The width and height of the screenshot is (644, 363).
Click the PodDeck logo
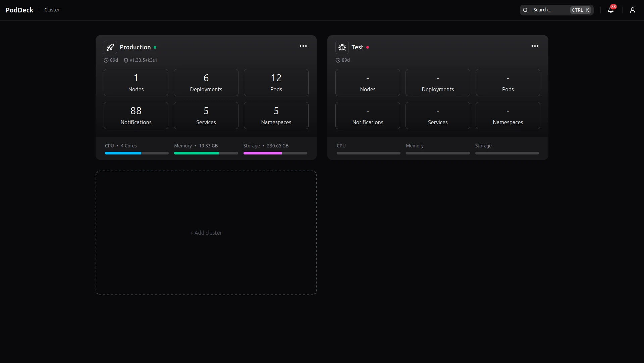click(19, 10)
